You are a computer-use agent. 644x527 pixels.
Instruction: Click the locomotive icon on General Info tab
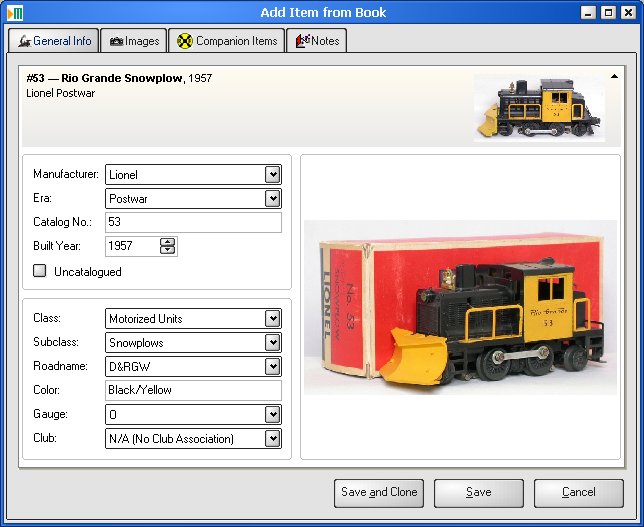[x=25, y=41]
